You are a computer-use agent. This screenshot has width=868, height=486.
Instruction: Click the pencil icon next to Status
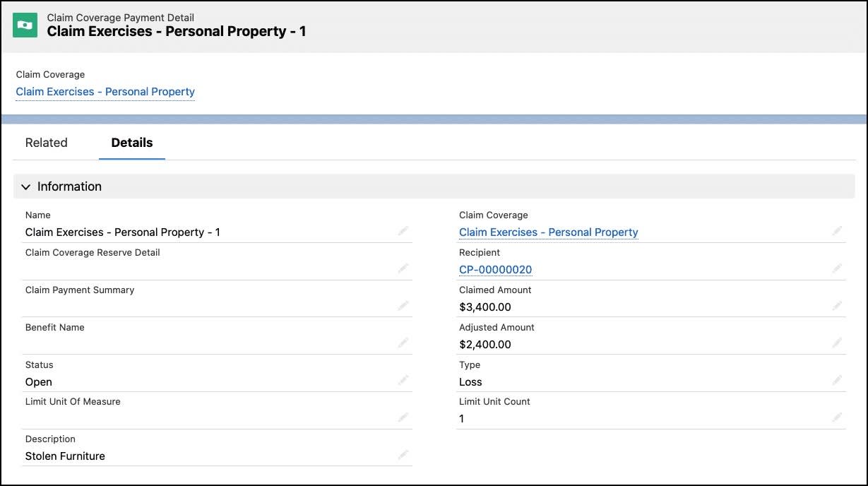[x=403, y=380]
